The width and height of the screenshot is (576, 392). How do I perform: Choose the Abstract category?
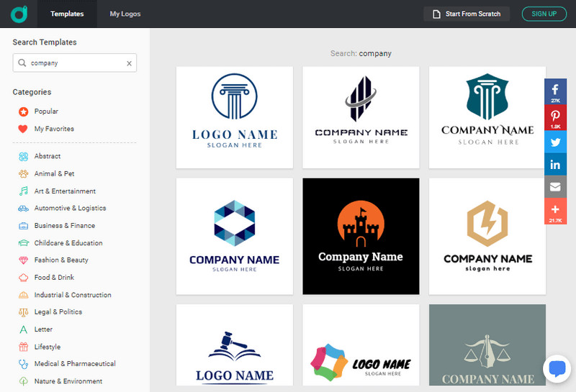(x=48, y=156)
